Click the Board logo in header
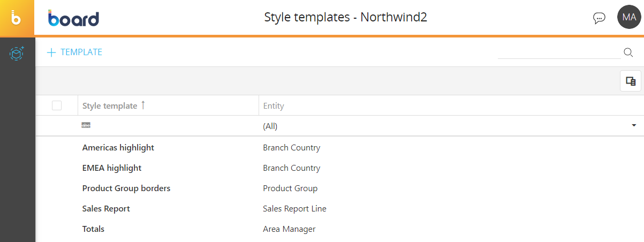The width and height of the screenshot is (644, 242). (x=73, y=18)
